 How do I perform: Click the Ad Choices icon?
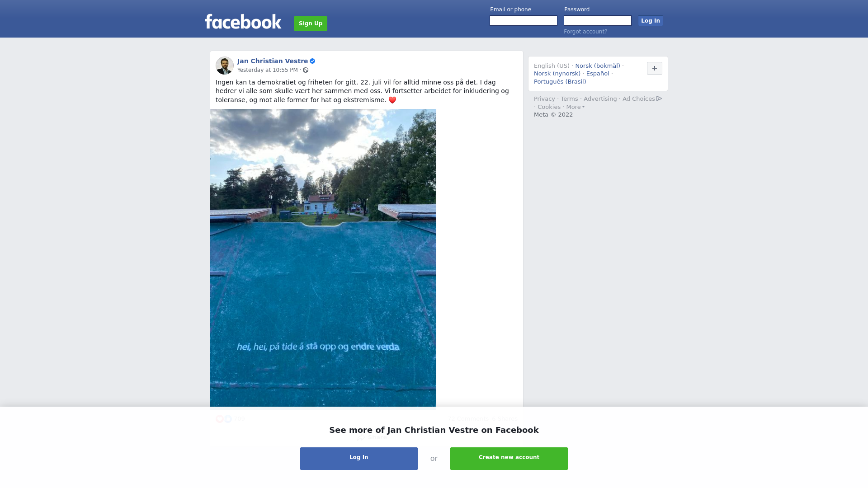coord(659,99)
